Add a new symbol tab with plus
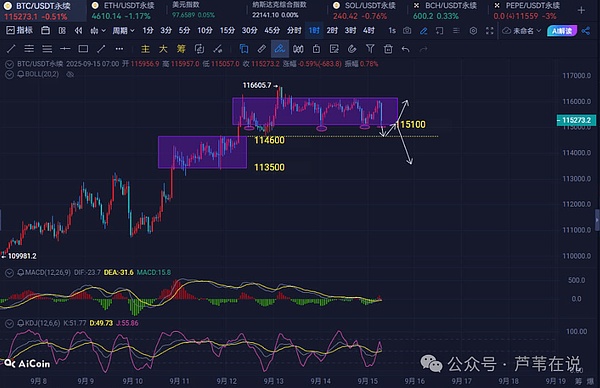This screenshot has width=600, height=388. [581, 11]
